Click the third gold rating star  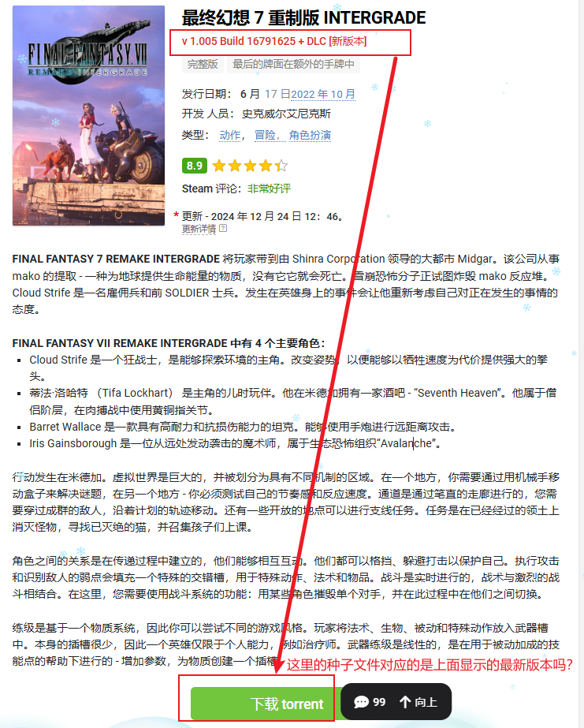pos(250,166)
